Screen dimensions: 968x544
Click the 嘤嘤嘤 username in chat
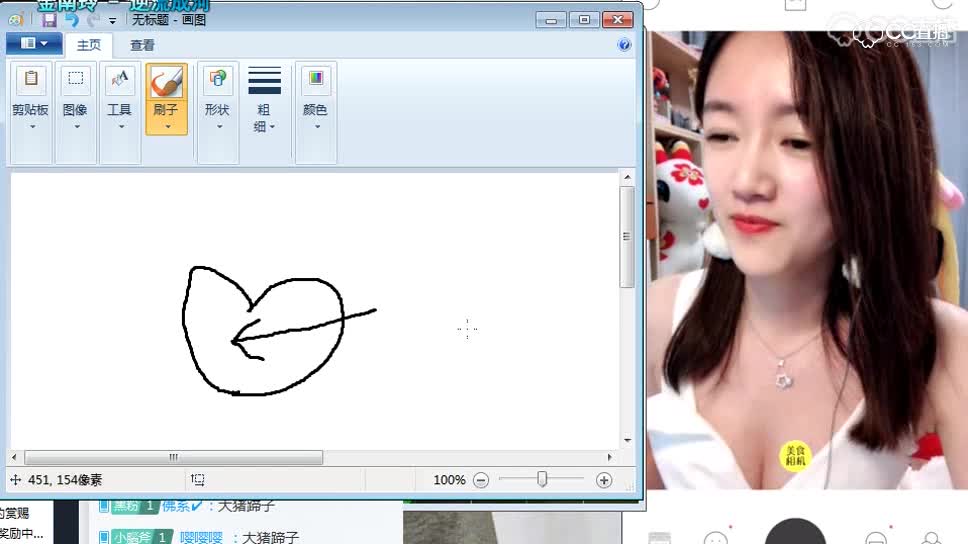[x=201, y=537]
